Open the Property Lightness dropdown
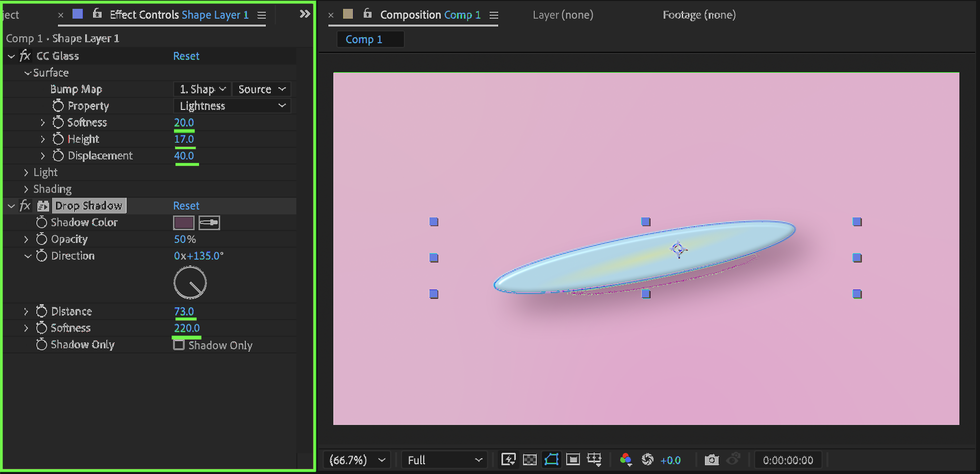 [232, 106]
